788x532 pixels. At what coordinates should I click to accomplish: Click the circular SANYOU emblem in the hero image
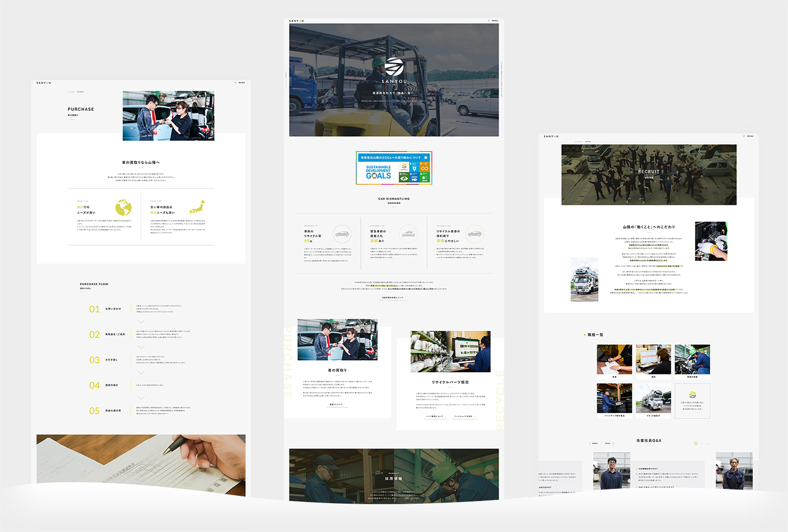click(x=394, y=67)
